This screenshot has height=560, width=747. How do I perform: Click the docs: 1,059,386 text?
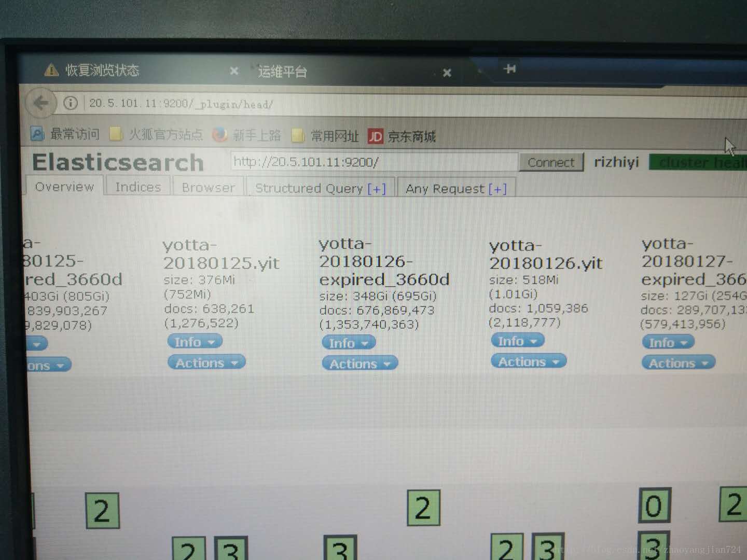click(538, 308)
